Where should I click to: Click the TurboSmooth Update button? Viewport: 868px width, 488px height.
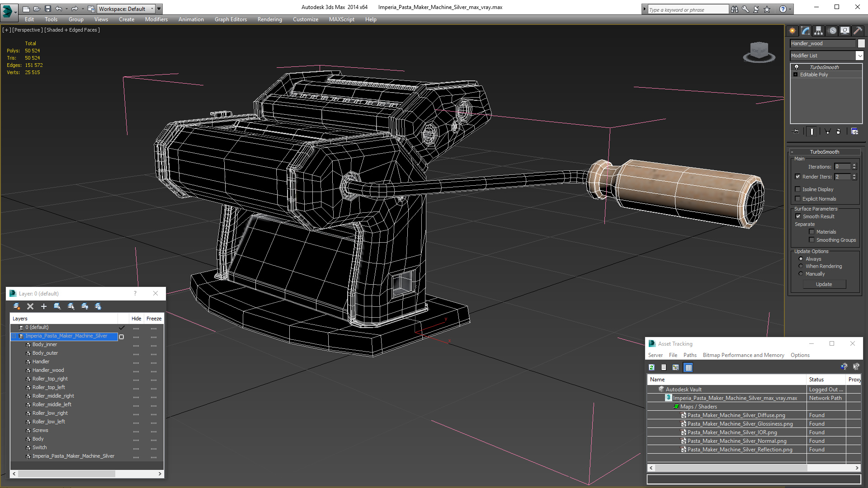coord(824,284)
